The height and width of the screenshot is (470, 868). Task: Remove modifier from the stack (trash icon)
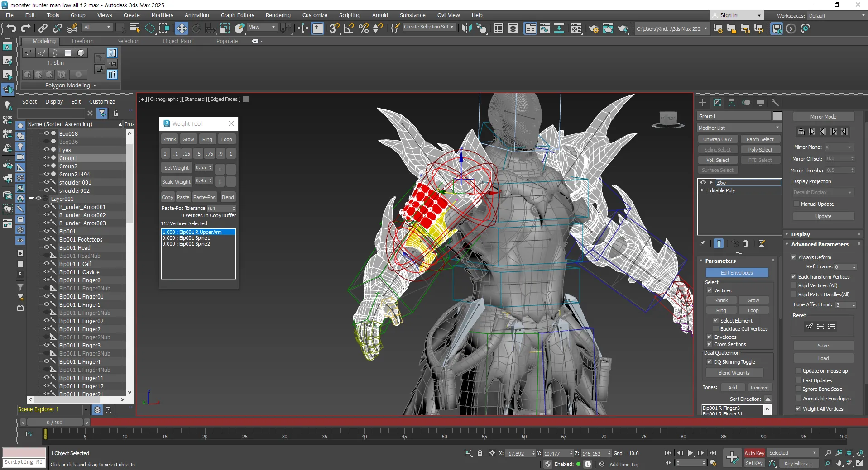(x=746, y=243)
